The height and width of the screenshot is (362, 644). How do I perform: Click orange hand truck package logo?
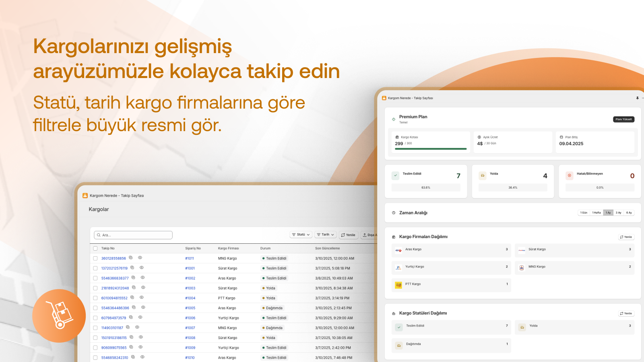pyautogui.click(x=59, y=316)
